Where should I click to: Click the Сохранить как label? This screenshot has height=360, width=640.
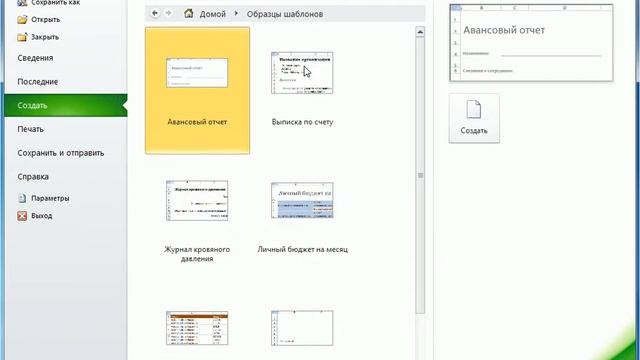click(x=56, y=3)
